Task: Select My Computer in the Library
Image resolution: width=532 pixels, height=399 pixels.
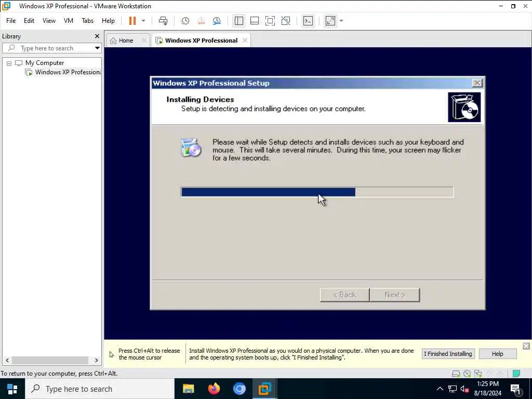Action: (x=45, y=63)
